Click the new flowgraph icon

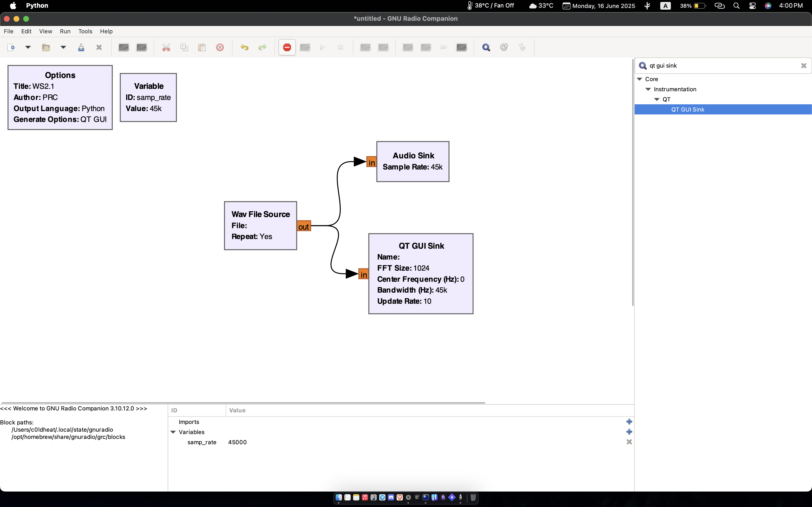11,47
